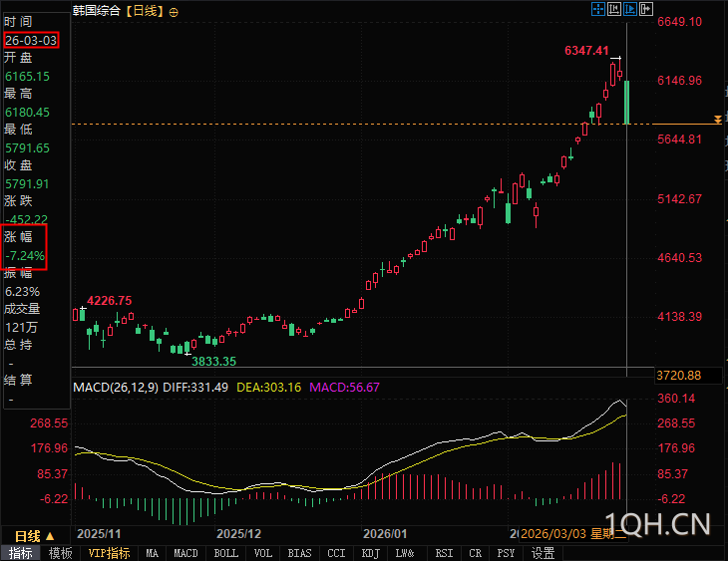728x561 pixels.
Task: Select the BIAS indicator
Action: tap(299, 553)
